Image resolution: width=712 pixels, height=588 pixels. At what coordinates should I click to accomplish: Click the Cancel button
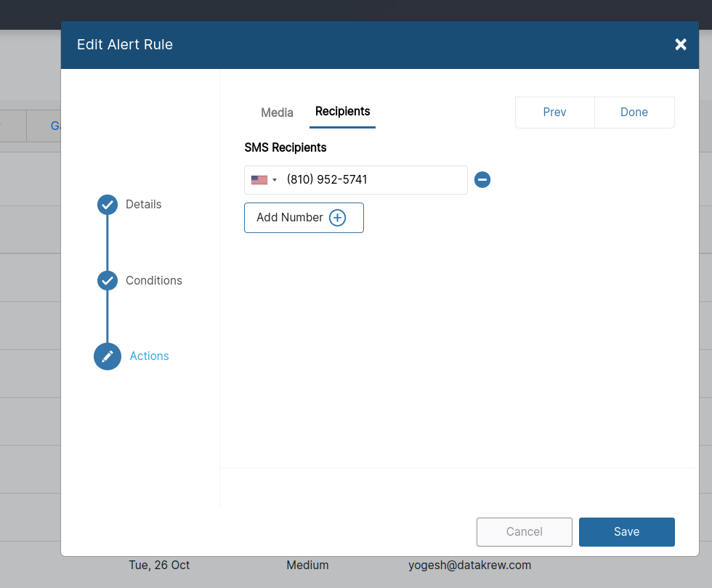(524, 531)
